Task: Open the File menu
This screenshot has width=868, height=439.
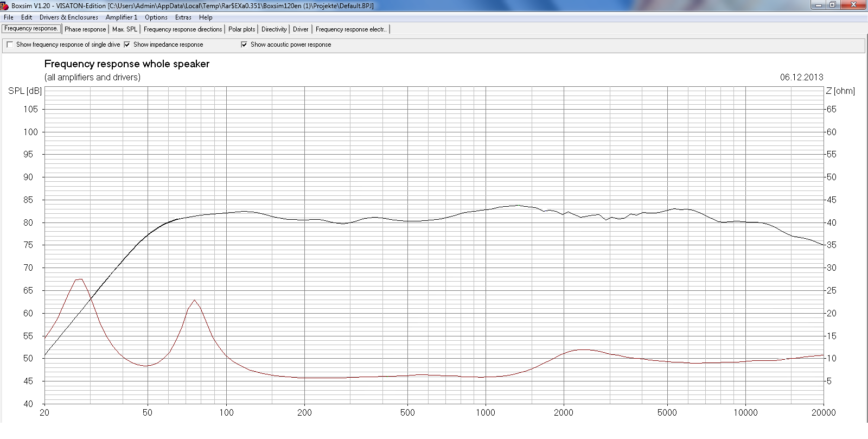Action: [9, 17]
